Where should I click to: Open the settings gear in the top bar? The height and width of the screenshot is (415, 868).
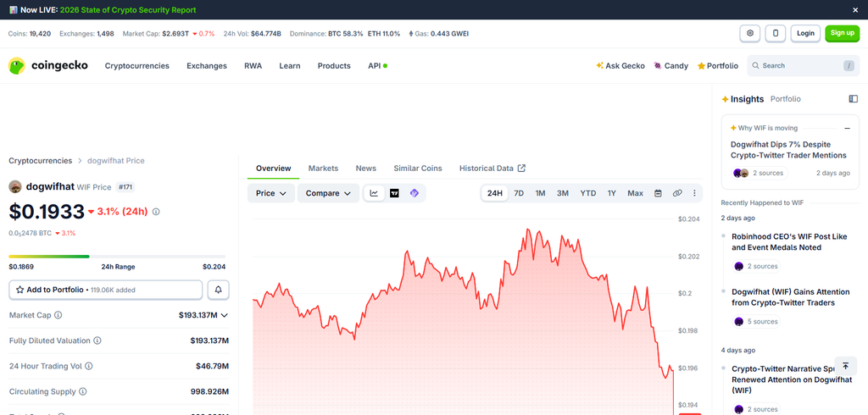tap(750, 33)
